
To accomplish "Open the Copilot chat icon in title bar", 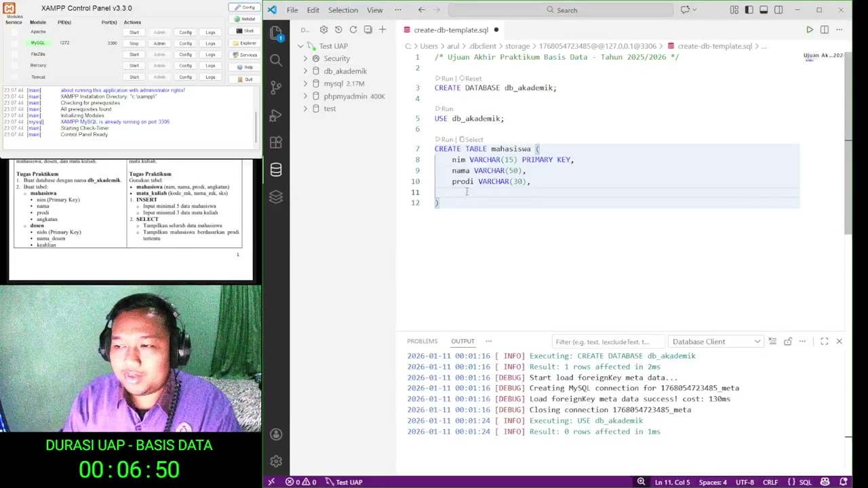I will click(685, 10).
